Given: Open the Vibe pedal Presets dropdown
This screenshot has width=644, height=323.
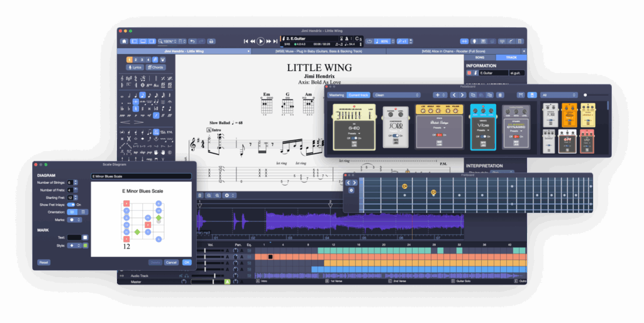Looking at the screenshot, I should point(482,130).
